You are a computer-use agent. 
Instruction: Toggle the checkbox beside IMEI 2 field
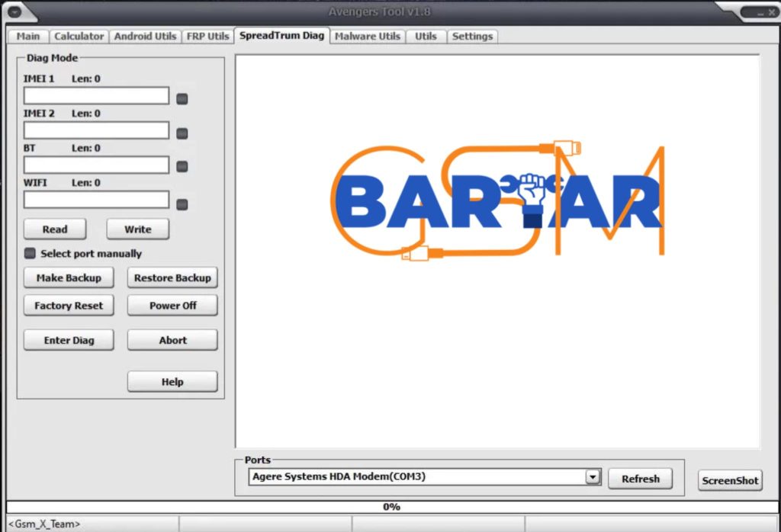(182, 133)
